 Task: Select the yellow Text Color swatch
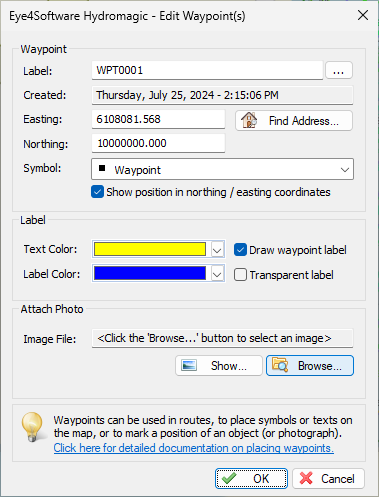[150, 249]
